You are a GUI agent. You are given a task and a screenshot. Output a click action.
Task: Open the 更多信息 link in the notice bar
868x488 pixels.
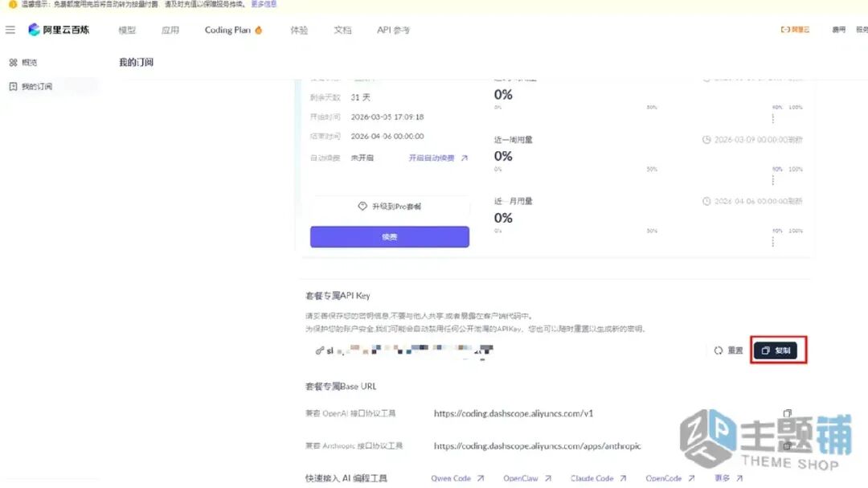[264, 4]
